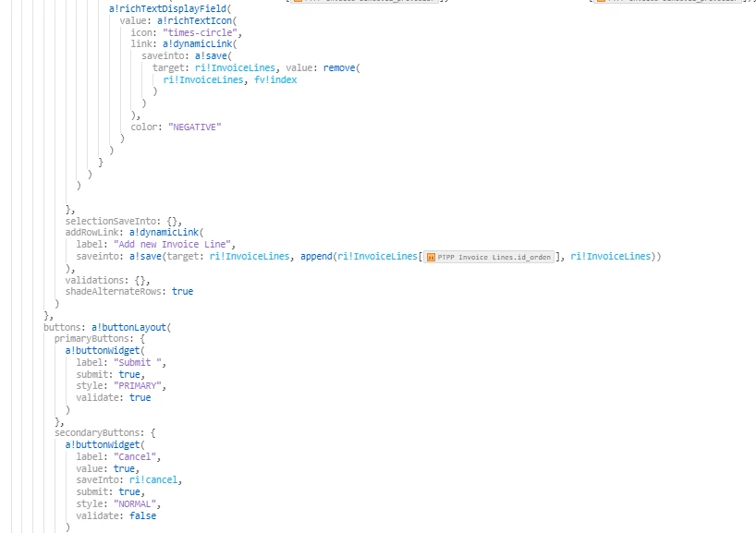Click the a!buttonLayout function name
756x533 pixels.
(128, 327)
